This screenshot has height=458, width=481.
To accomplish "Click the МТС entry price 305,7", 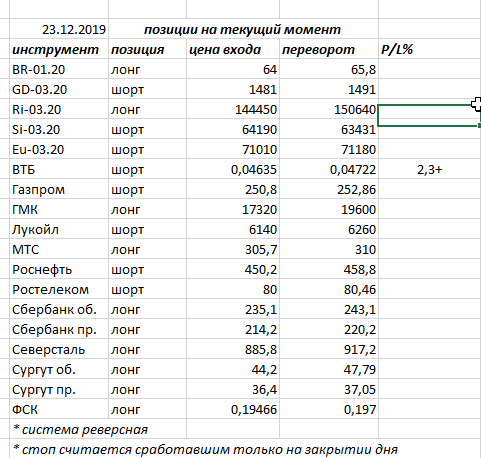I will click(233, 249).
